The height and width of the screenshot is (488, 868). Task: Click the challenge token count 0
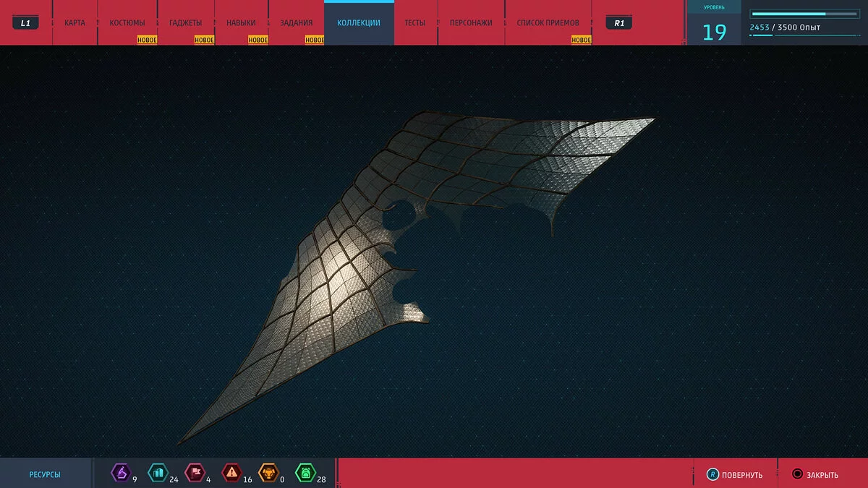pos(282,479)
